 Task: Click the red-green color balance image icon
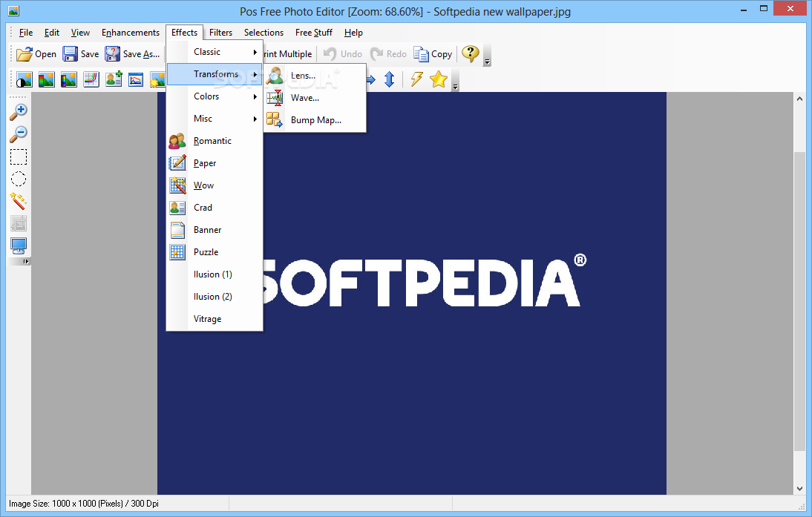[x=46, y=79]
